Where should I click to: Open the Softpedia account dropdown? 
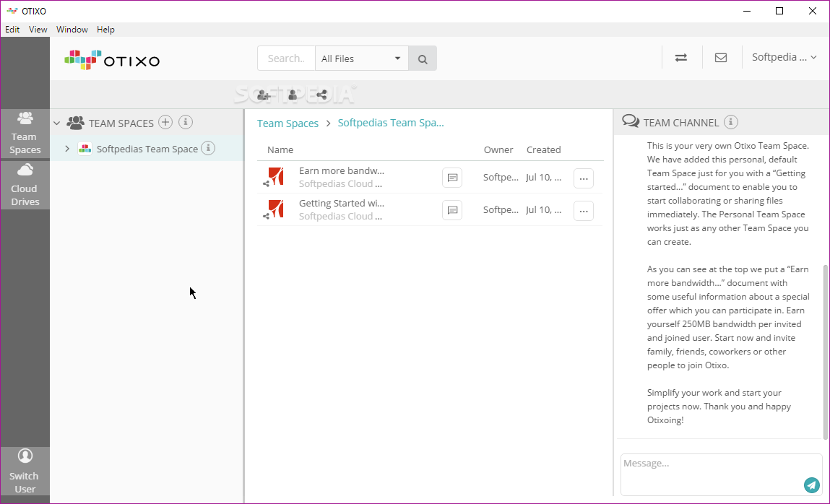pos(784,57)
